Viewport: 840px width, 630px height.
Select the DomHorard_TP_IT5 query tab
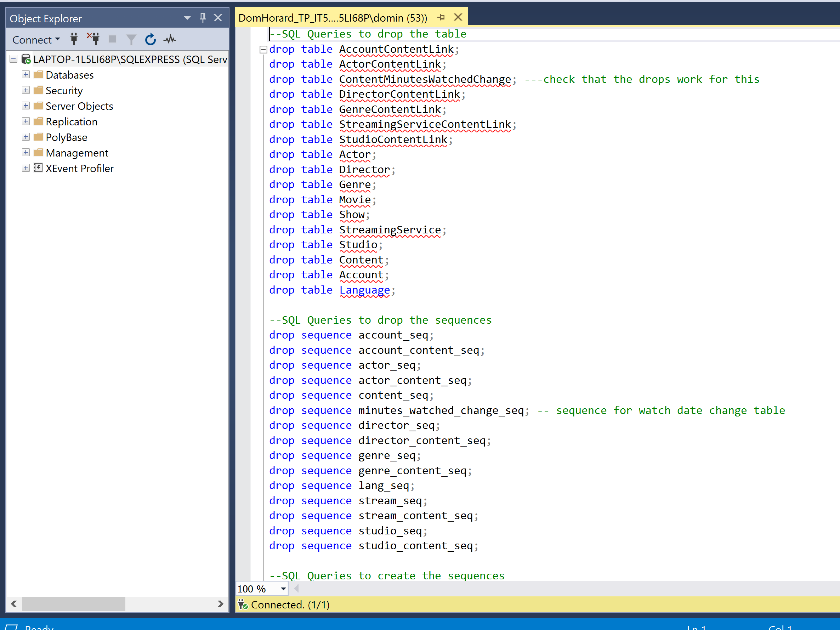click(332, 18)
